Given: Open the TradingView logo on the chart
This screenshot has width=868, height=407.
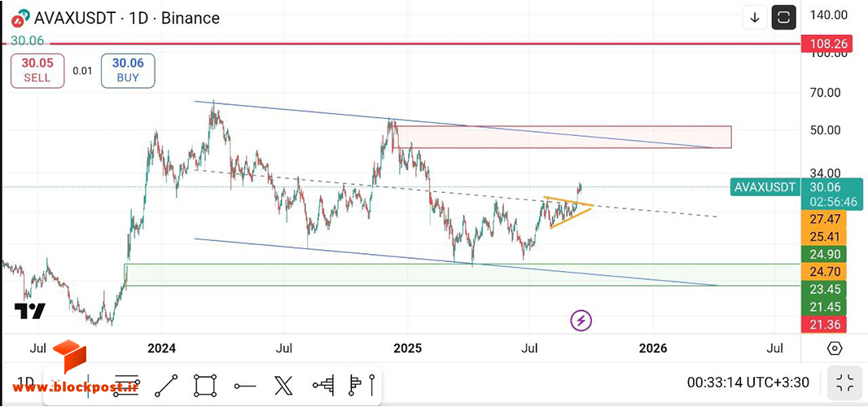Looking at the screenshot, I should click(29, 311).
